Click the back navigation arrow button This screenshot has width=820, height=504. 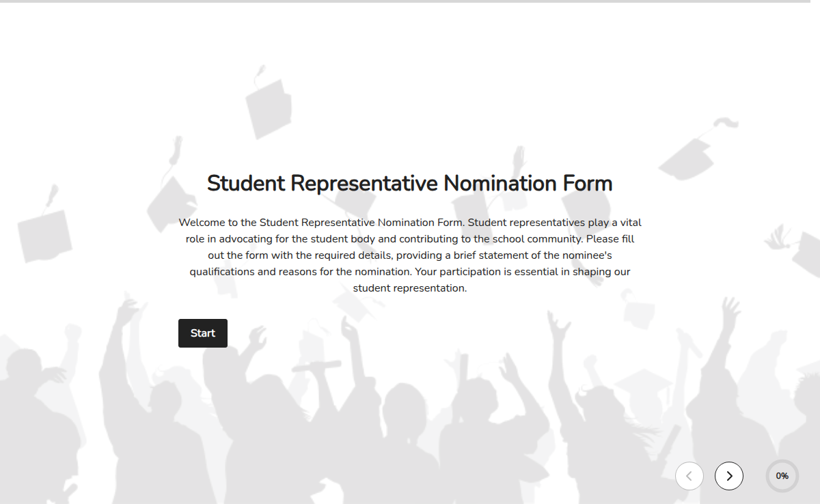click(x=689, y=476)
